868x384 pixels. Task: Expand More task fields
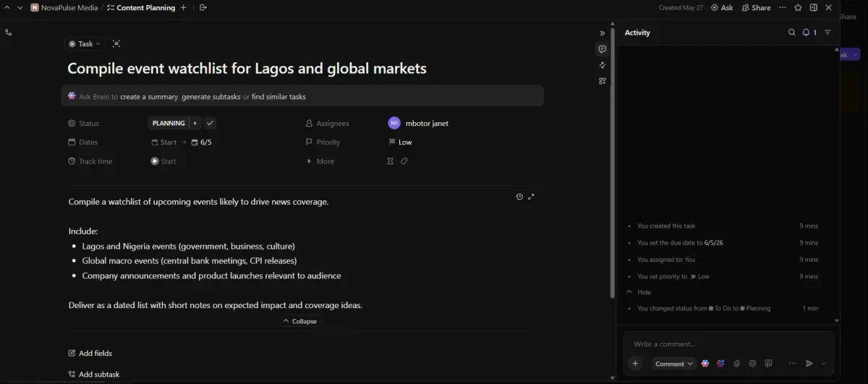(320, 161)
